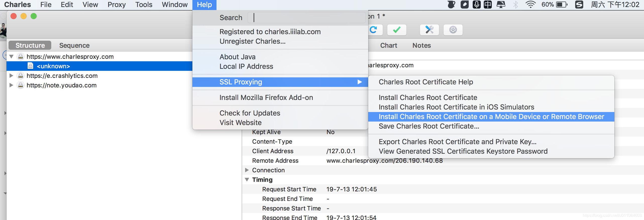Click the Request Start Time value

pos(352,189)
